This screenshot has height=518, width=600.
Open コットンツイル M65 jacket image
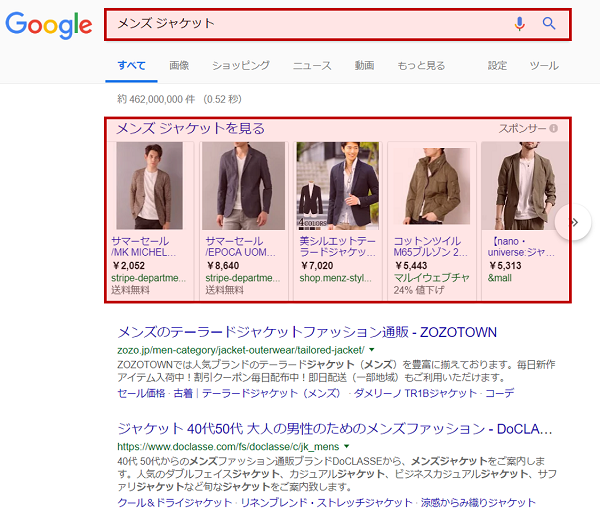(432, 186)
